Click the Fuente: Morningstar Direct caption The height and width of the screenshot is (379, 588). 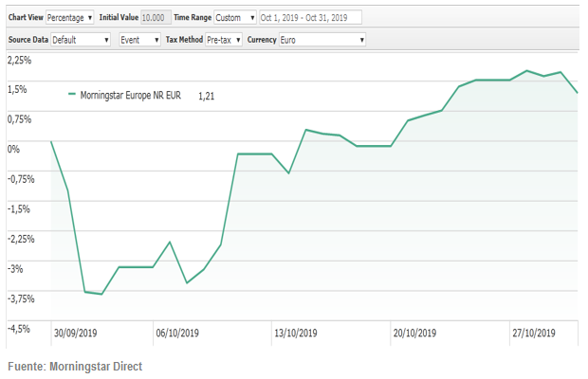75,366
